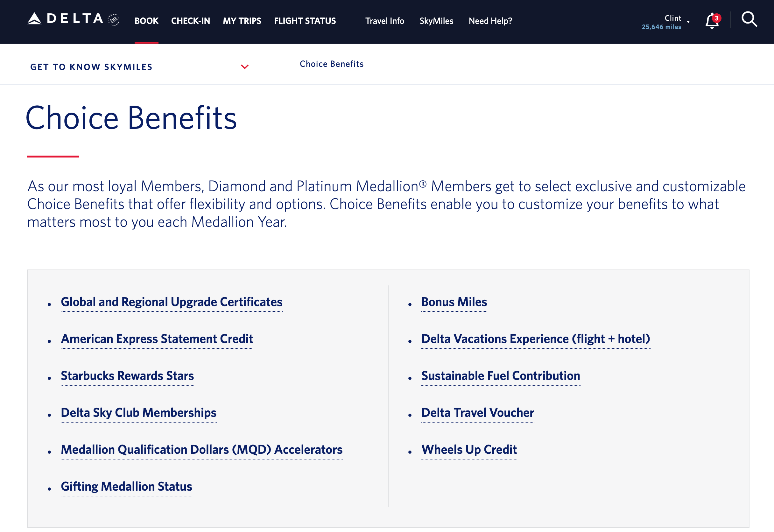Screen dimensions: 774x532
Task: Open Starbucks Rewards Stars link
Action: (127, 376)
